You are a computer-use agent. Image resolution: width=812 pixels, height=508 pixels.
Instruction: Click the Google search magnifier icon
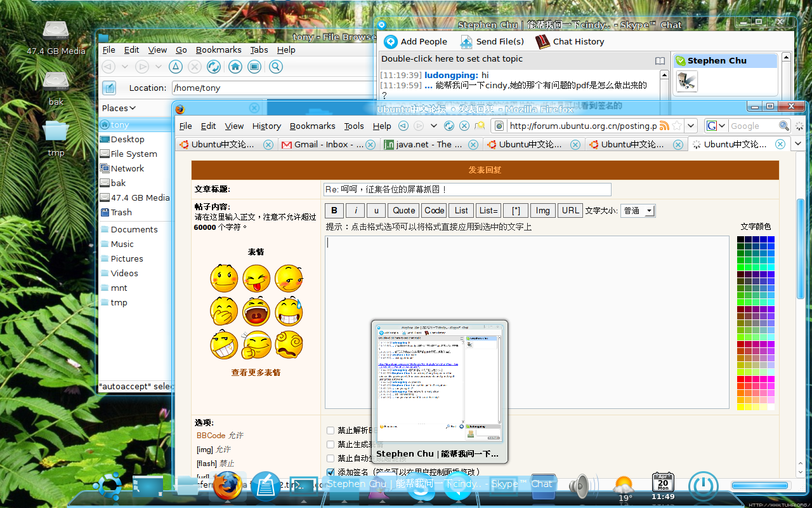pyautogui.click(x=784, y=126)
